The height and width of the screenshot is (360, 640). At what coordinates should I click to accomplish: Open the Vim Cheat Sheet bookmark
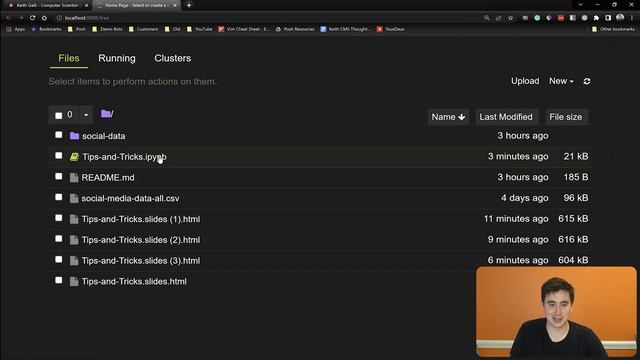tap(244, 29)
